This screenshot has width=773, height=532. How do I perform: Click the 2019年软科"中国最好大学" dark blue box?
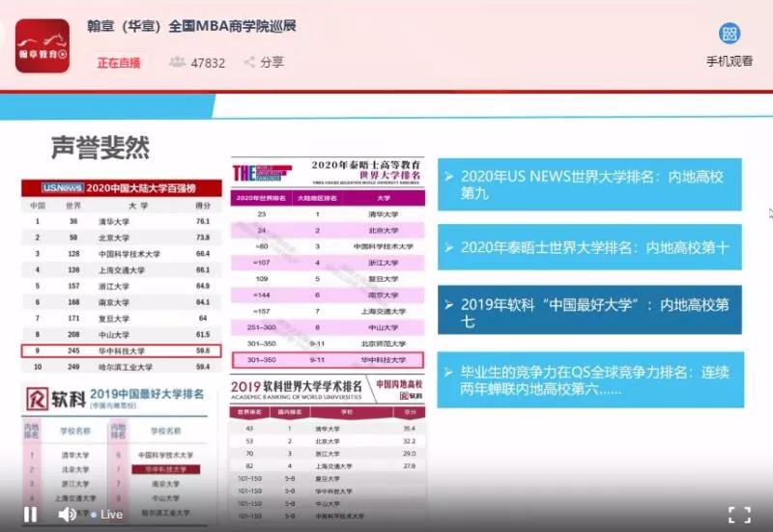click(589, 310)
